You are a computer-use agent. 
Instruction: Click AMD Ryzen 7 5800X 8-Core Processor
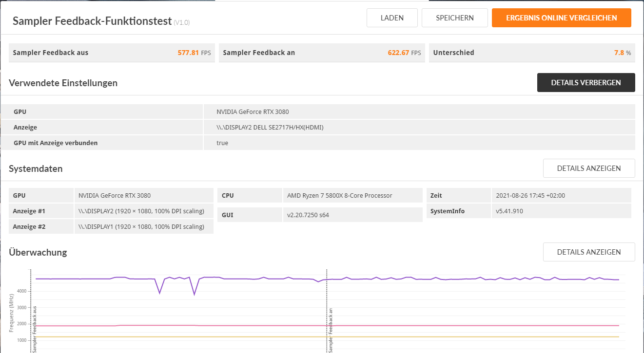point(339,196)
